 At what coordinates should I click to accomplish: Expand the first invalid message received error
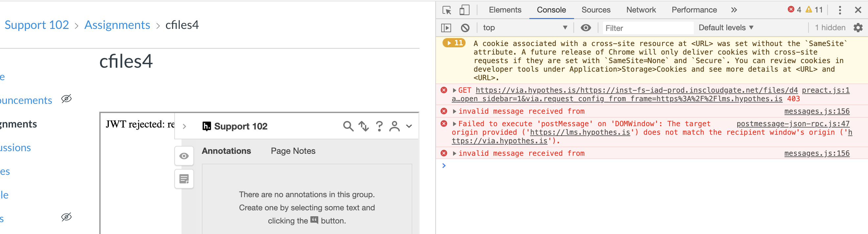[x=454, y=111]
